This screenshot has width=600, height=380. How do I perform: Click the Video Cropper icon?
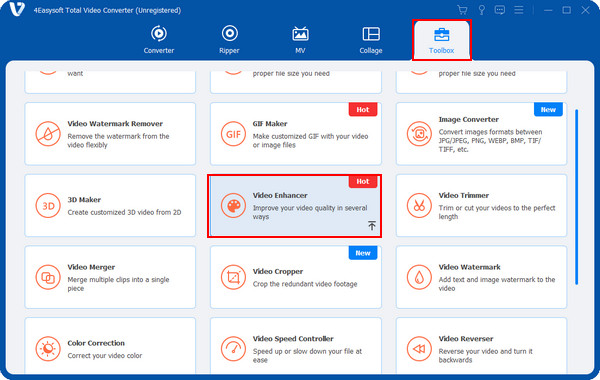233,277
